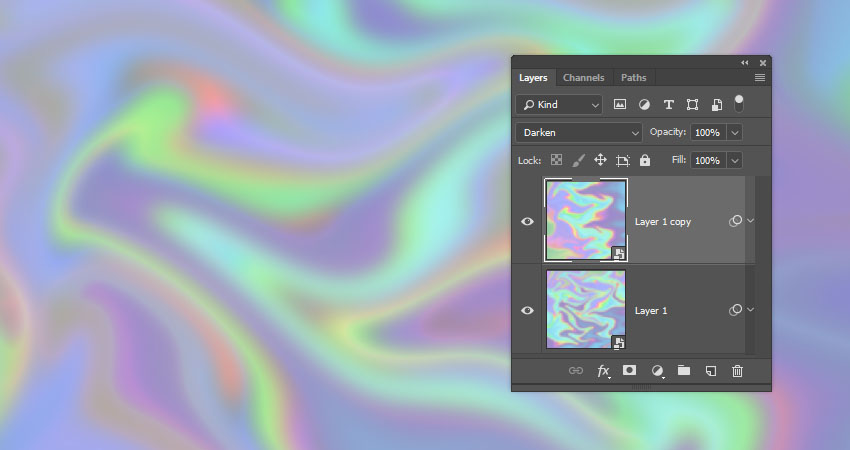Click smart filter indicator on Layer 1 copy
Image resolution: width=850 pixels, height=450 pixels.
coord(735,221)
